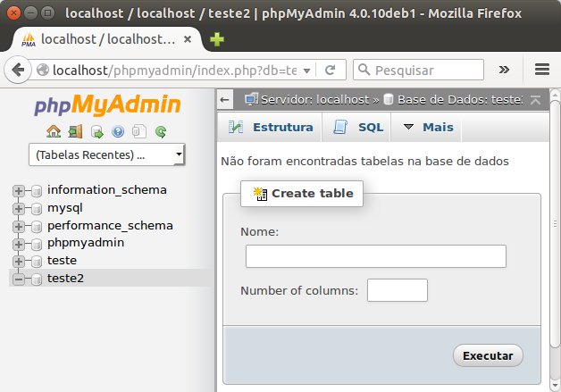Switch to the Estrutura tab
The width and height of the screenshot is (561, 392).
tap(272, 128)
